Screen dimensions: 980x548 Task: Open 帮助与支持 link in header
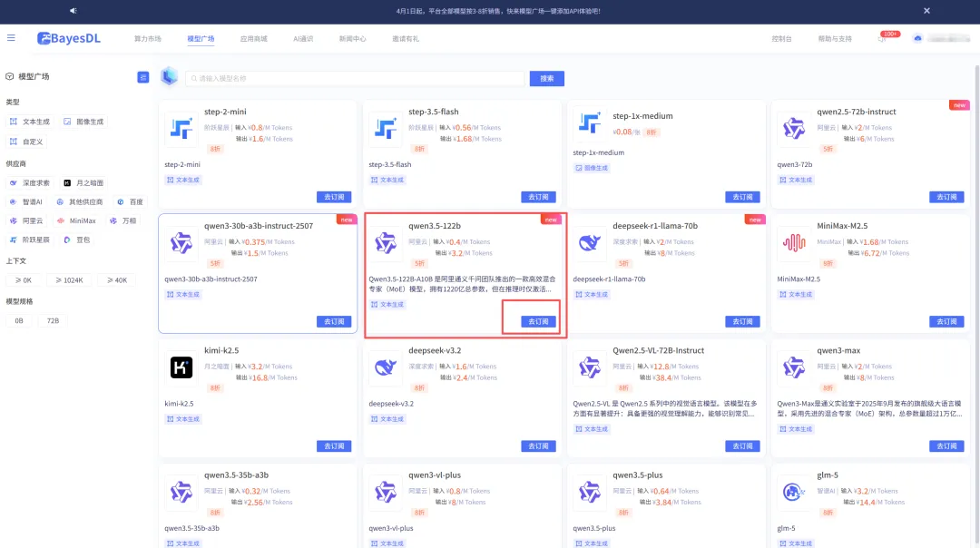pos(835,39)
